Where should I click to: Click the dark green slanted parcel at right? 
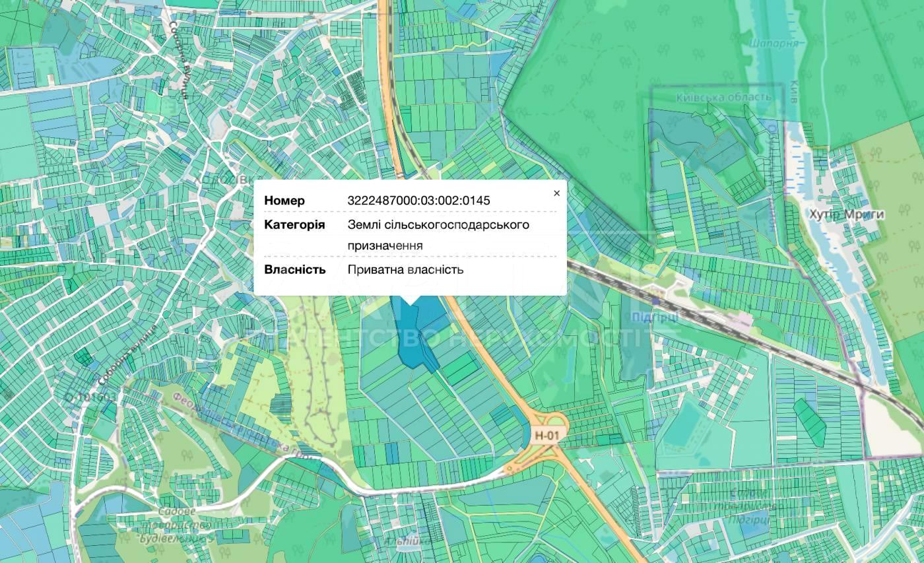(809, 422)
